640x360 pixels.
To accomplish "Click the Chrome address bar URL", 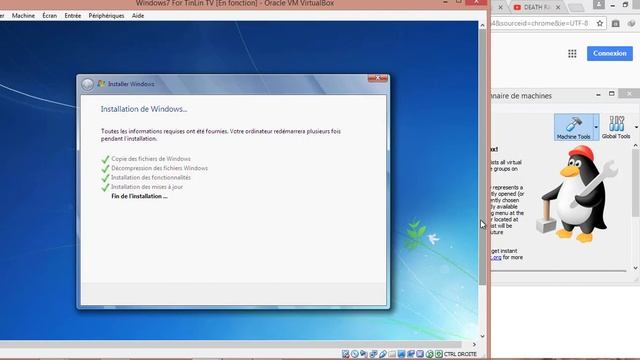I will coord(540,23).
